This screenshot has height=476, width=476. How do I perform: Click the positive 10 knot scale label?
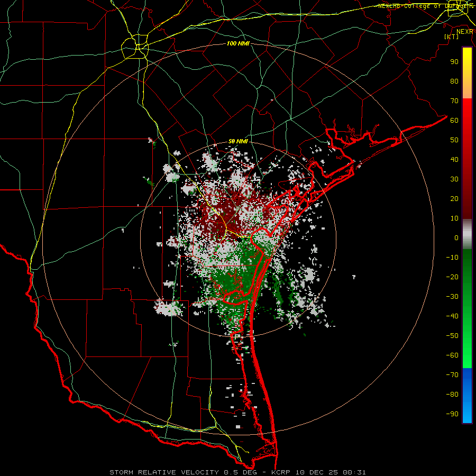(454, 218)
